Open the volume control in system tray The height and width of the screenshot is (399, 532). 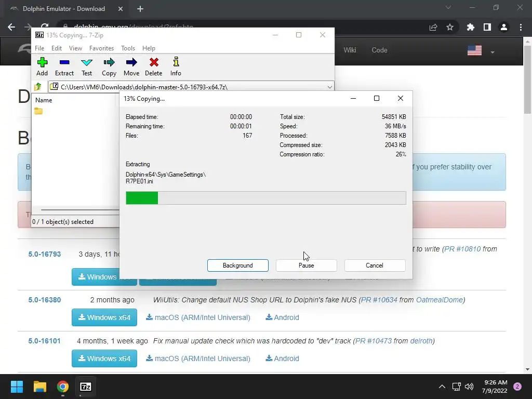469,387
